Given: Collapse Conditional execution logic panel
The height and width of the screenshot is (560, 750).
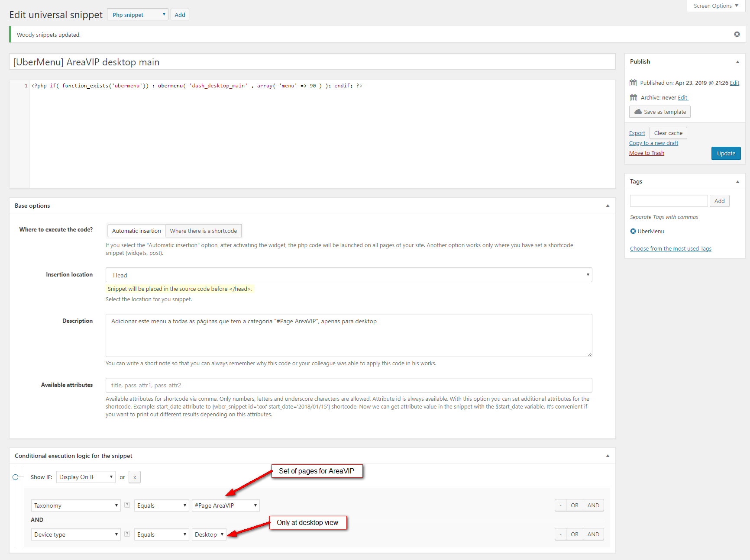Looking at the screenshot, I should (x=608, y=456).
